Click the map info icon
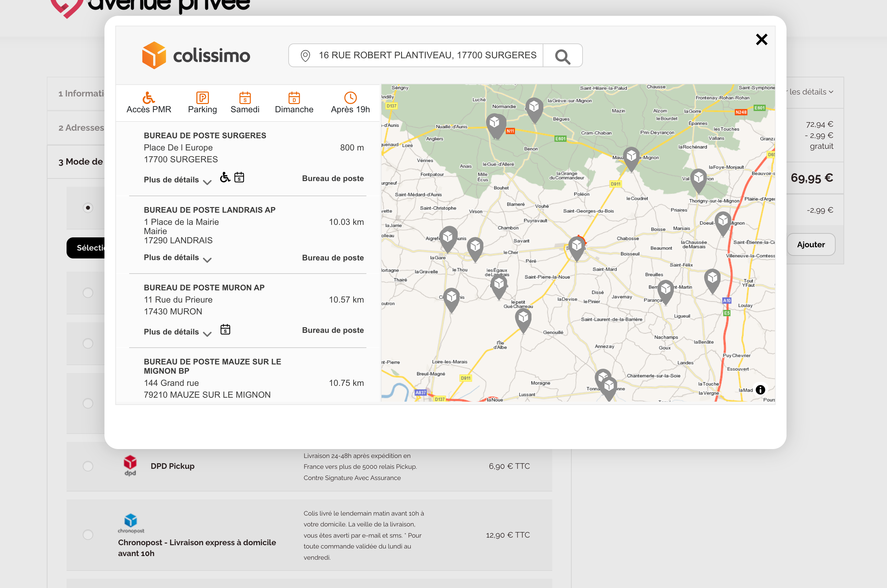Image resolution: width=887 pixels, height=588 pixels. pos(760,389)
